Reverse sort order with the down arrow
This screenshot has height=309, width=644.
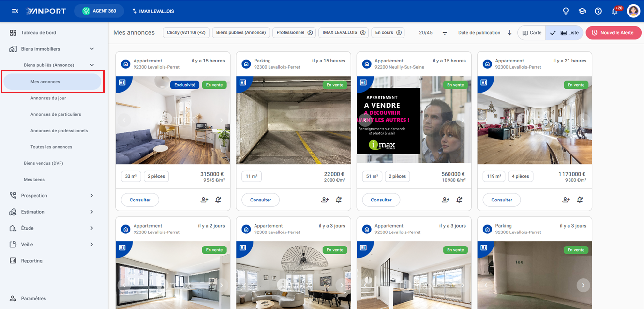pos(509,33)
